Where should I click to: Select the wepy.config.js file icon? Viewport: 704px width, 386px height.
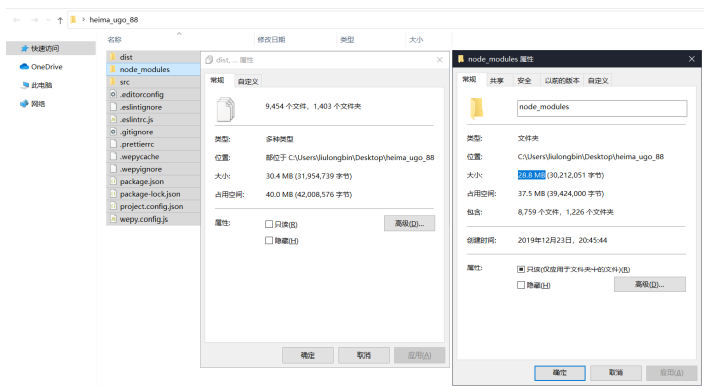point(113,219)
